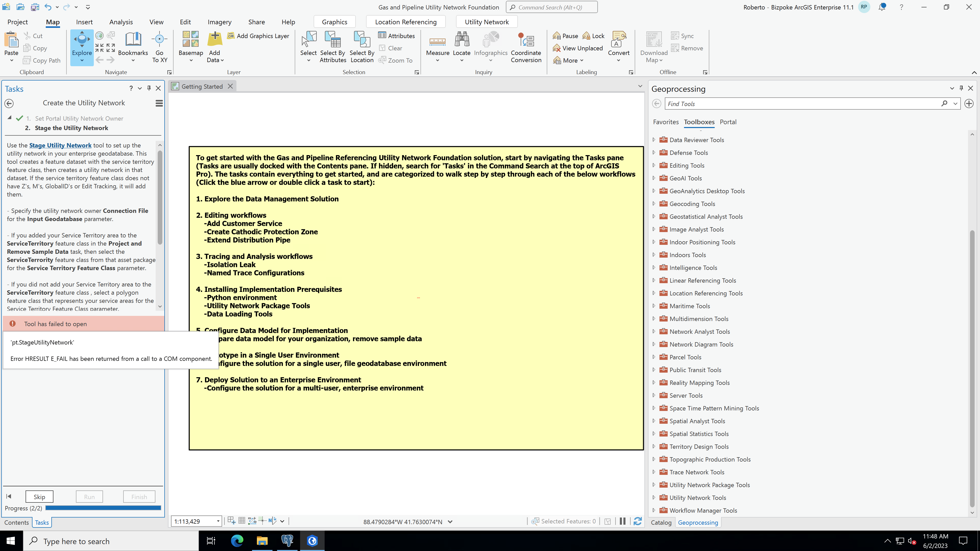Viewport: 980px width, 551px height.
Task: Click the taskbar search box
Action: tap(111, 541)
